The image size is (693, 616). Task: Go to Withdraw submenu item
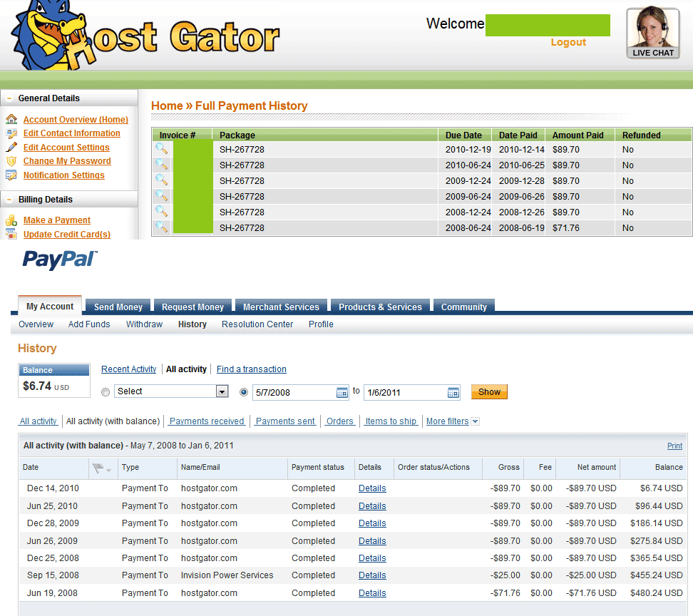pos(144,324)
